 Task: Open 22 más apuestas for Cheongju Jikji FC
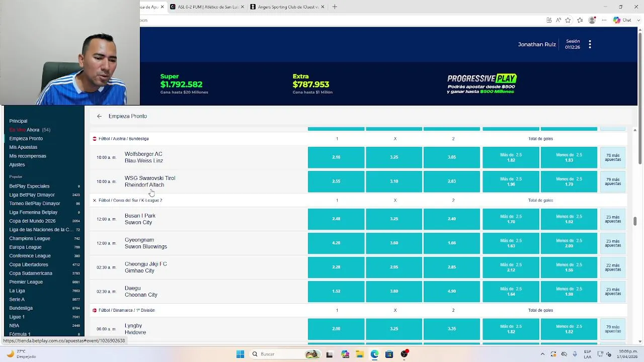(613, 267)
